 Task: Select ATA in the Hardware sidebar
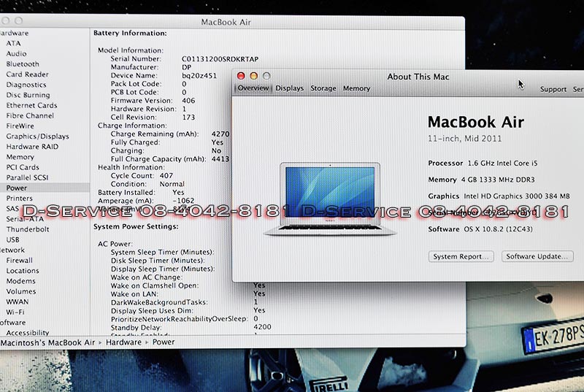pos(13,43)
